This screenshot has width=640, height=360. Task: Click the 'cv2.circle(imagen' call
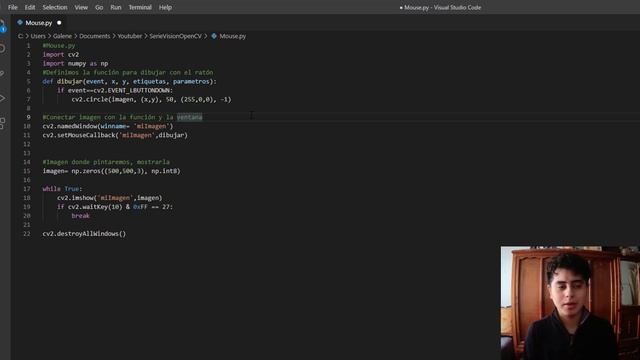pyautogui.click(x=151, y=99)
